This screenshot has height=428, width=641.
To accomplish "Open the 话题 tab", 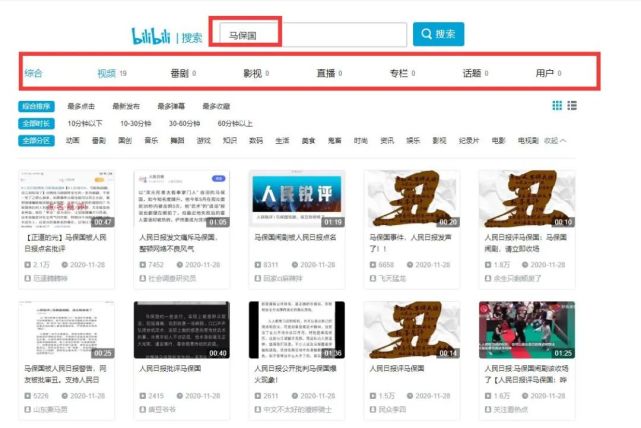I will click(x=475, y=73).
